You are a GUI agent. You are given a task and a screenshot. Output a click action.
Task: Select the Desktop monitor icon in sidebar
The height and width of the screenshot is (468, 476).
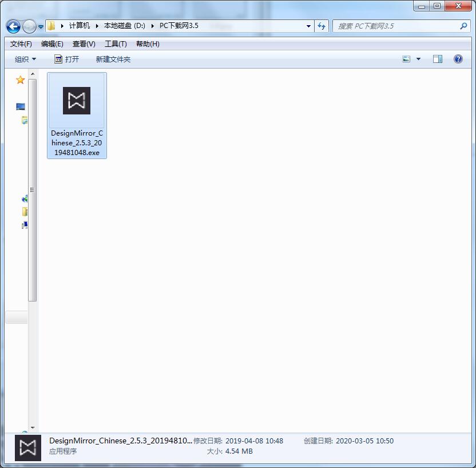point(21,106)
